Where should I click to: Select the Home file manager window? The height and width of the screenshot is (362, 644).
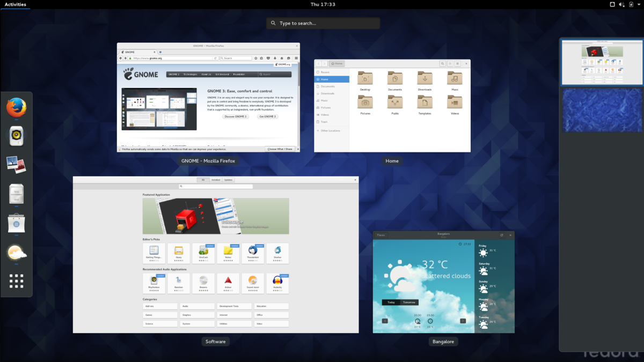392,106
